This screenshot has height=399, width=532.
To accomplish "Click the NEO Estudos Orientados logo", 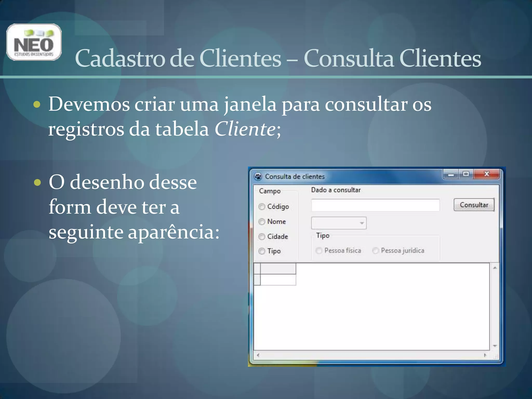I will coord(34,42).
